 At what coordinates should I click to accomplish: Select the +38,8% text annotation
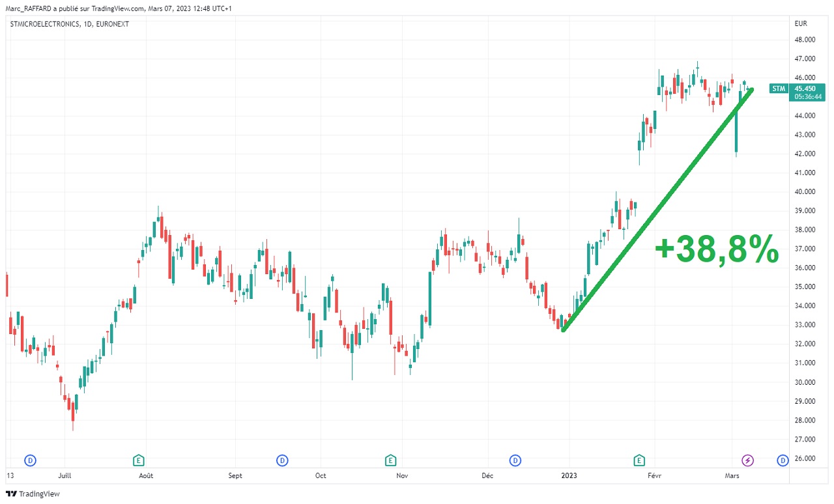717,249
